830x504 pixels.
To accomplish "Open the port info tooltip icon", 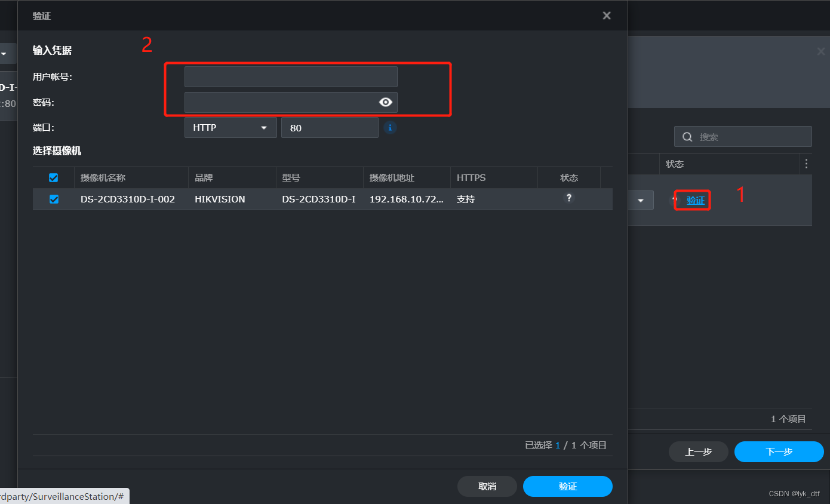I will tap(390, 127).
